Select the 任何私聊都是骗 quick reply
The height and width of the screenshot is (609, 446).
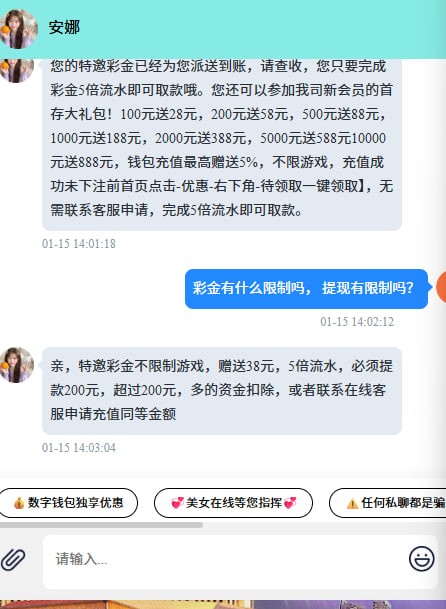pos(388,503)
